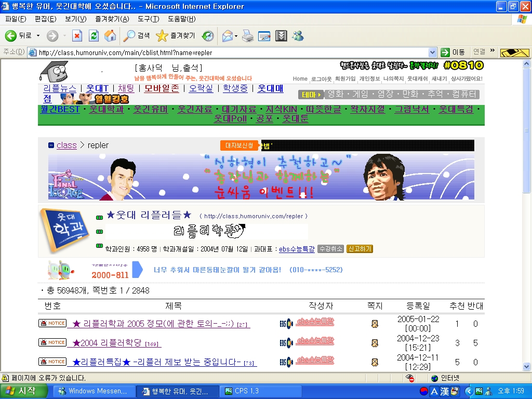Click the page vertical scrollbar thumb
The width and height of the screenshot is (532, 399).
527,130
